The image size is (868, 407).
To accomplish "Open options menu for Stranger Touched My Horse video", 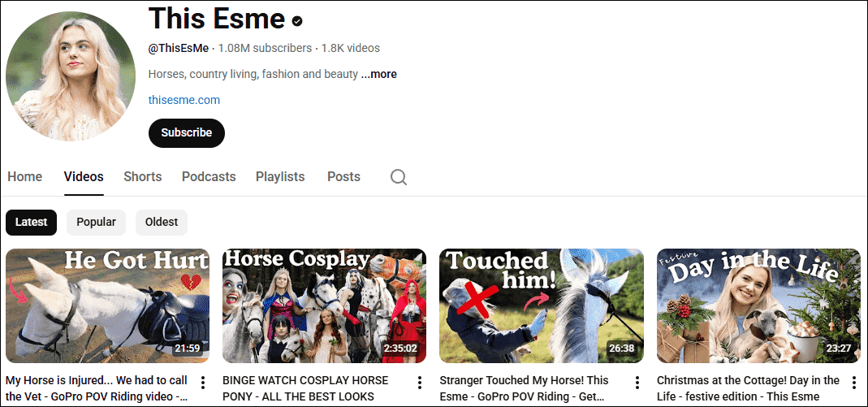I will pos(637,383).
